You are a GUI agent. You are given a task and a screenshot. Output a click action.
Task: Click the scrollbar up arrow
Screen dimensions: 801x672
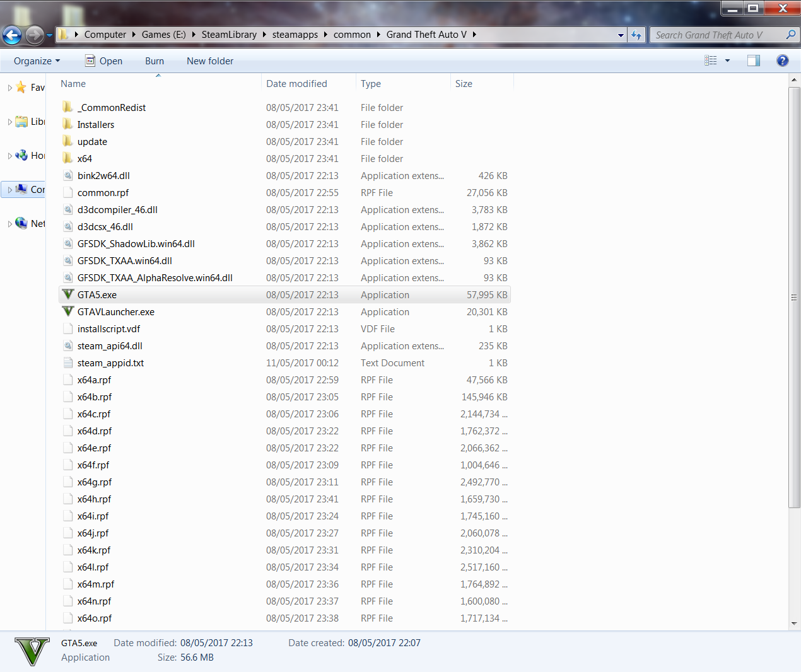tap(794, 80)
